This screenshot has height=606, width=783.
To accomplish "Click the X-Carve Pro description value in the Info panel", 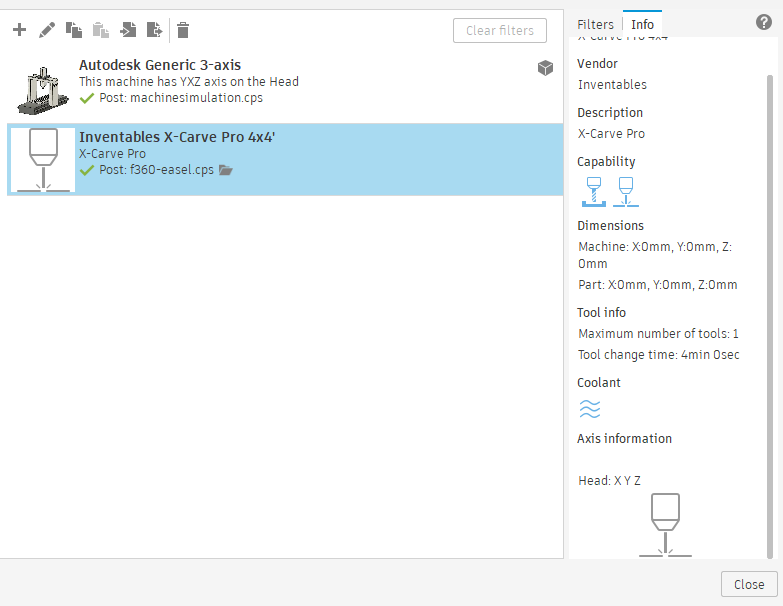I will [611, 134].
